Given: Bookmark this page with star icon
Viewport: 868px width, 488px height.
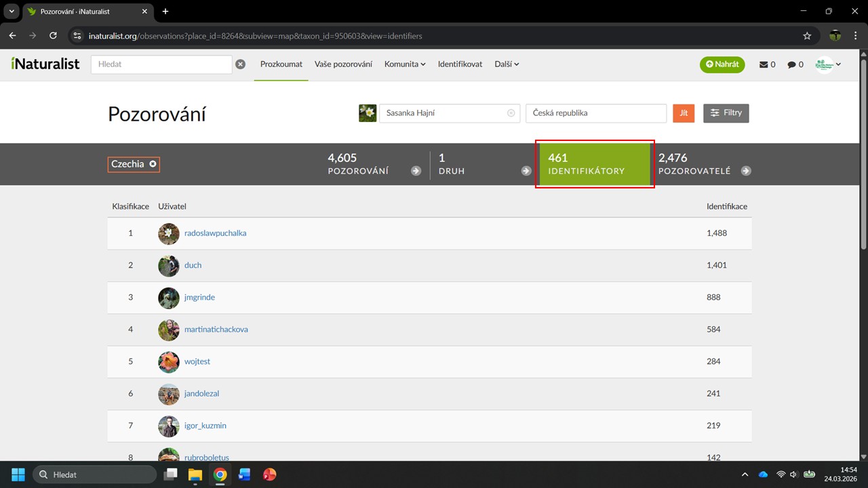Looking at the screenshot, I should tap(807, 36).
